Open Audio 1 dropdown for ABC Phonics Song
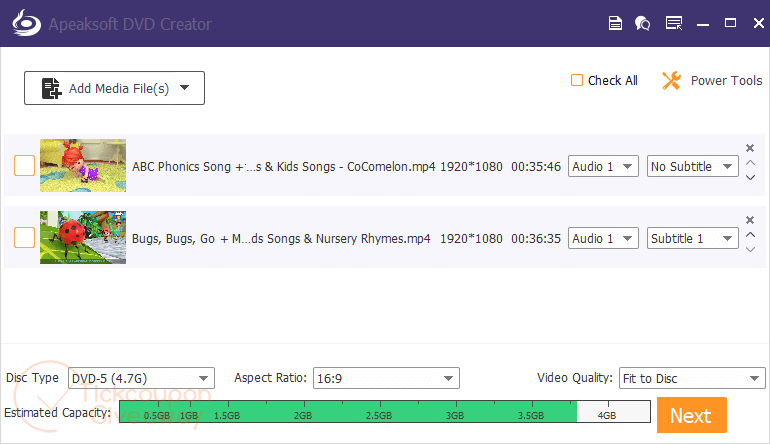Image resolution: width=770 pixels, height=444 pixels. click(603, 166)
